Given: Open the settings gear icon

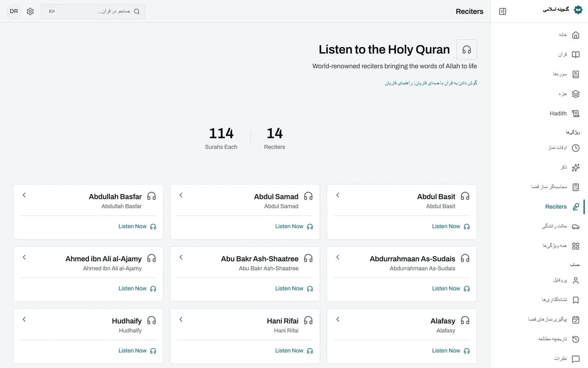Looking at the screenshot, I should pyautogui.click(x=30, y=11).
